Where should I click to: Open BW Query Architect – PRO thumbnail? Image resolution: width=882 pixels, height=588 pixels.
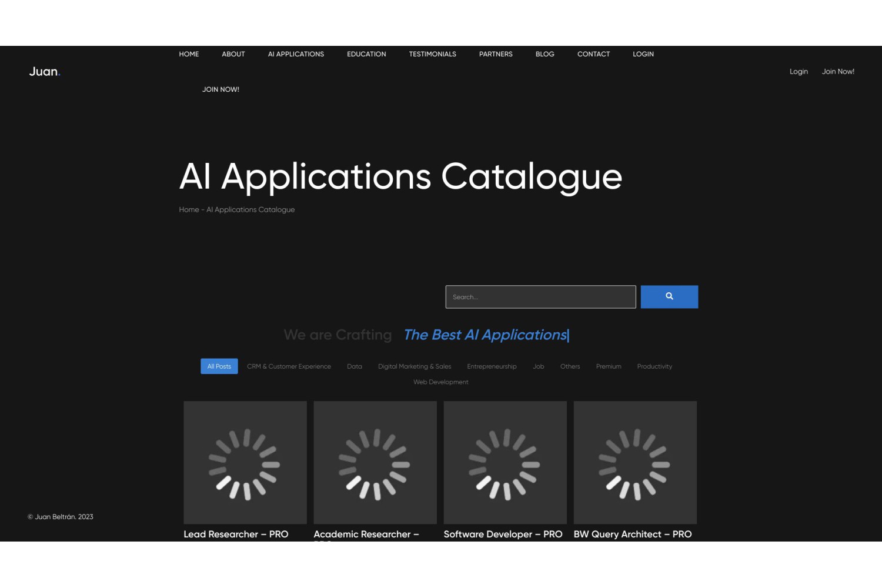coord(635,463)
